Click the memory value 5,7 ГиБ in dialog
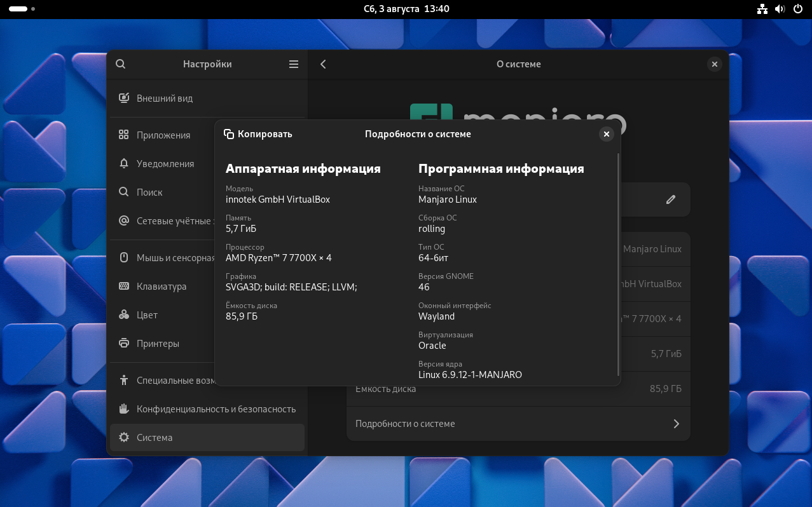The image size is (812, 507). point(241,229)
